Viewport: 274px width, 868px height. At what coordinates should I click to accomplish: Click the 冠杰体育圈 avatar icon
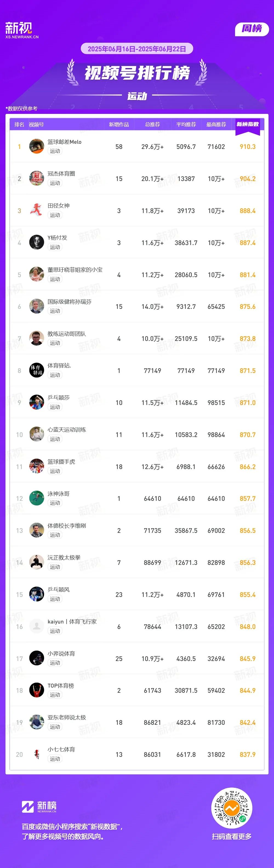(x=37, y=179)
